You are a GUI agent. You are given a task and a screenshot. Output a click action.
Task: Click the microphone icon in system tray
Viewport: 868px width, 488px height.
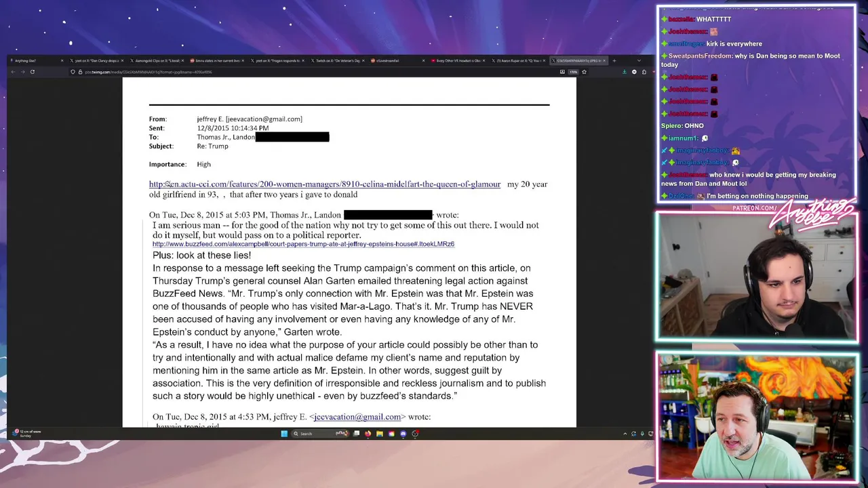tap(642, 434)
